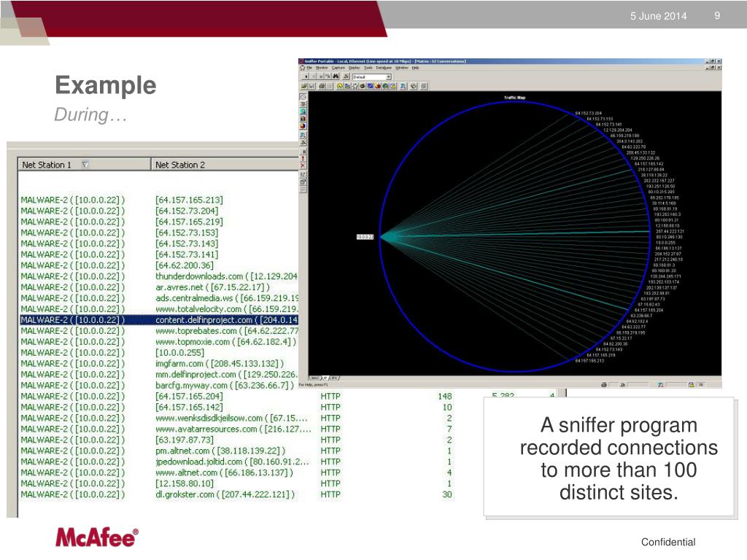This screenshot has width=747, height=560.
Task: Select the www.wenksdisdkjeilsow.com row
Action: [x=237, y=418]
